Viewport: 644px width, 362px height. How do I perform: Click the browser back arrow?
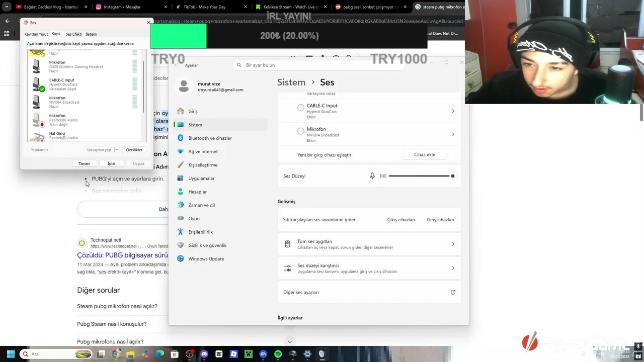7,21
